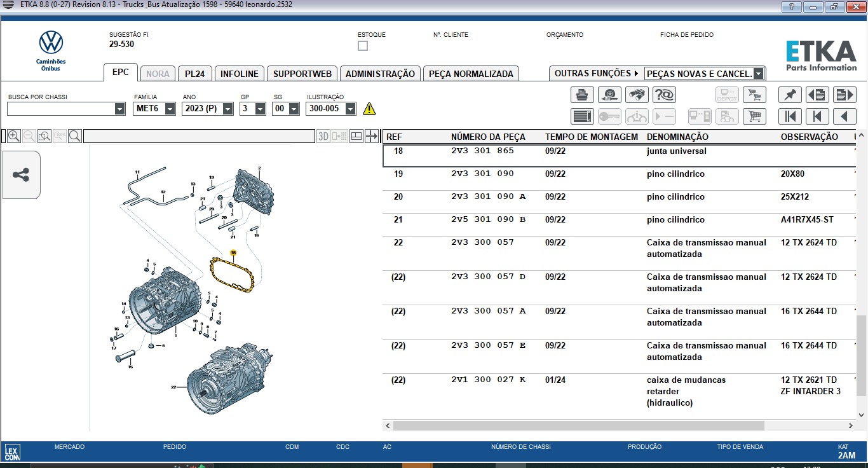This screenshot has width=868, height=468.
Task: Click the binoculars search icon
Action: click(x=637, y=95)
